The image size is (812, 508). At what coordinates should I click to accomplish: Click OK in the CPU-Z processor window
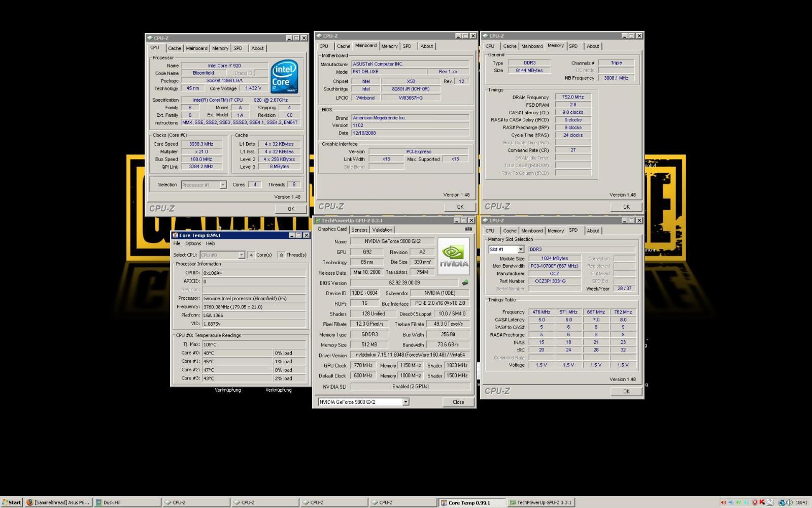[291, 209]
